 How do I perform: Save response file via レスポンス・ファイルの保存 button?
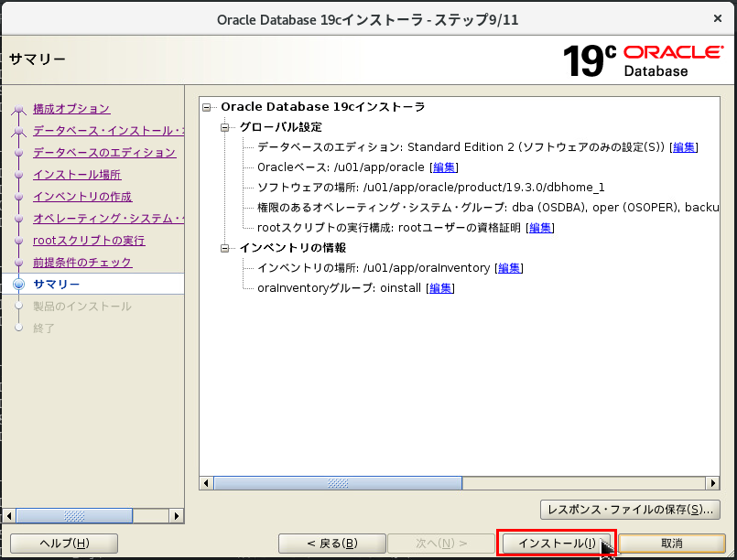pos(630,510)
